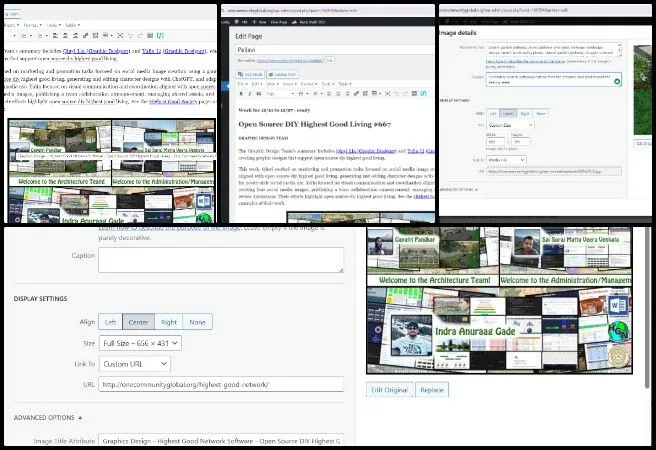Choose None alignment in bottom Display Settings
Viewport: 656px width, 450px height.
coord(199,323)
